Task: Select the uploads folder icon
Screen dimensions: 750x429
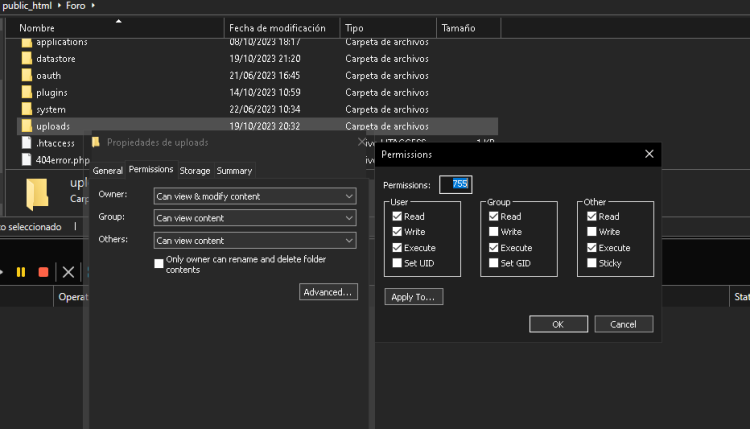Action: (x=27, y=126)
